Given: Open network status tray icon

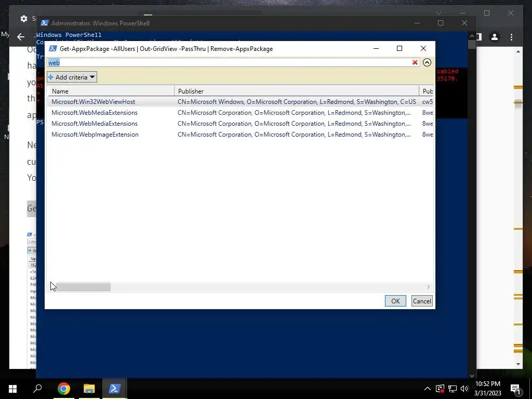Looking at the screenshot, I should coord(453,389).
